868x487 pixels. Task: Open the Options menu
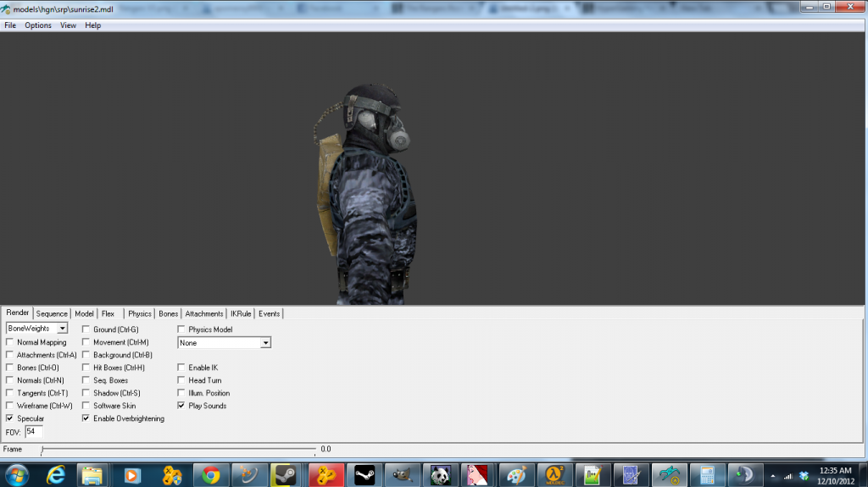point(37,25)
